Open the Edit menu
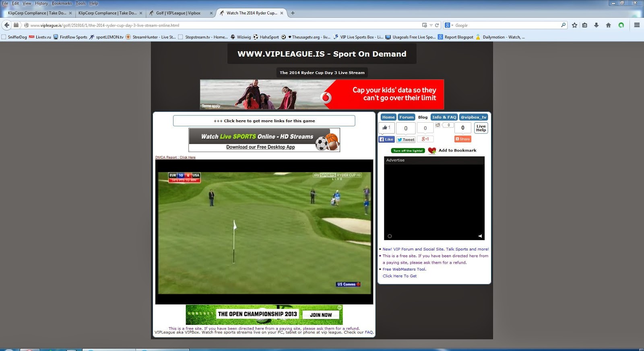 pos(15,3)
